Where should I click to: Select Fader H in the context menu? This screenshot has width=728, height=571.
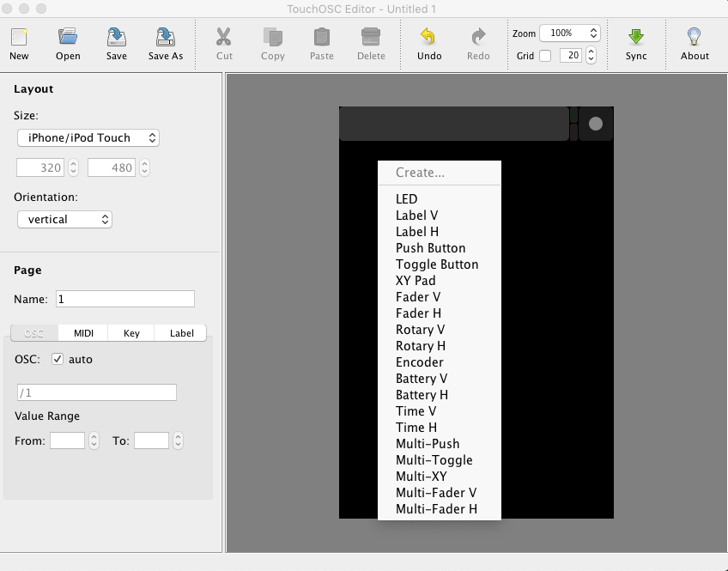440,313
